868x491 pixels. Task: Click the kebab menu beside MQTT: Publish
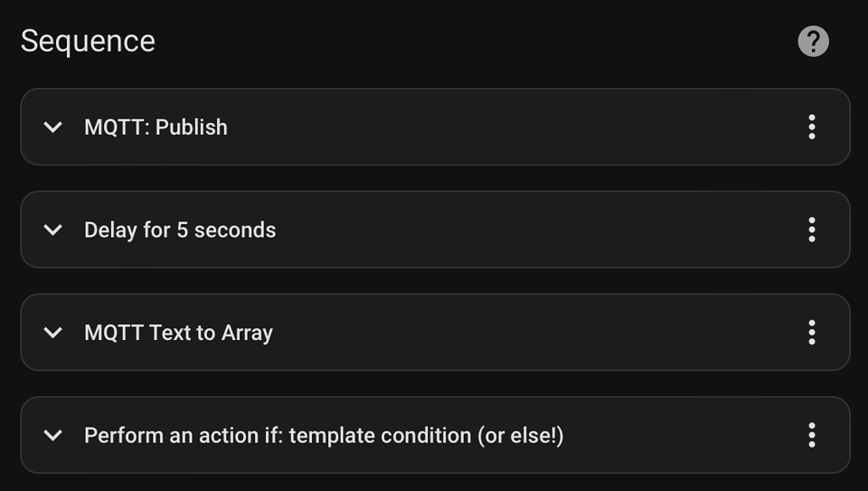[811, 126]
